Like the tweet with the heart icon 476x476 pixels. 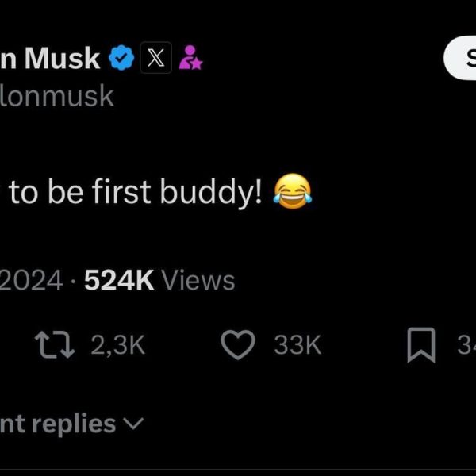click(238, 344)
